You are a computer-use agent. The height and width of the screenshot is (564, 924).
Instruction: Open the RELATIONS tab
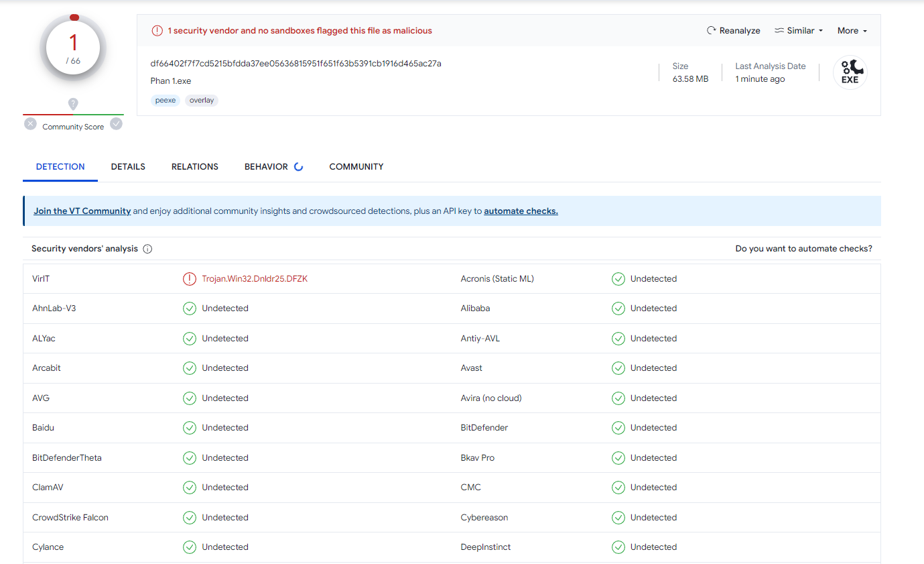[x=195, y=167]
